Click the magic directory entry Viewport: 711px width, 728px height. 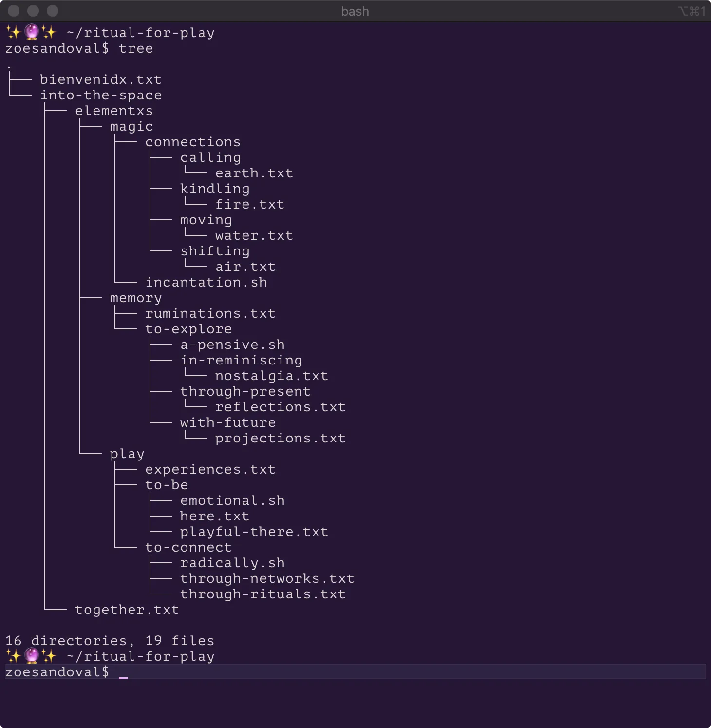(x=131, y=127)
